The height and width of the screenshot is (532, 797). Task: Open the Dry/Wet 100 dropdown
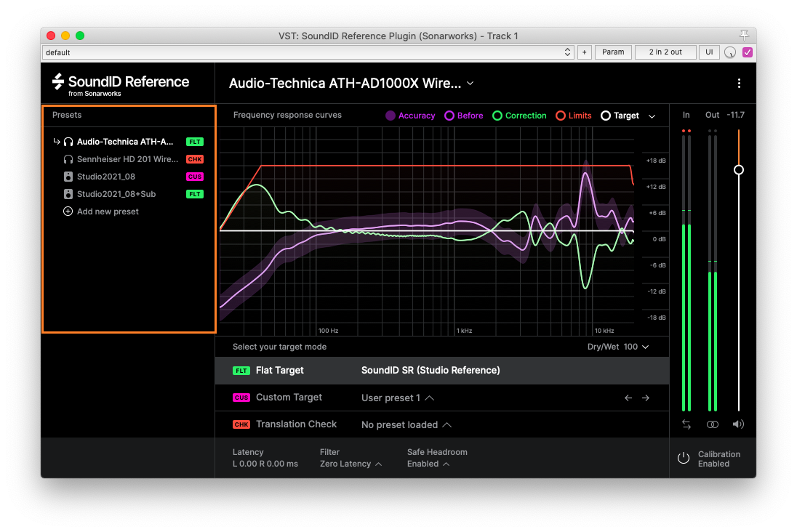[x=618, y=347]
